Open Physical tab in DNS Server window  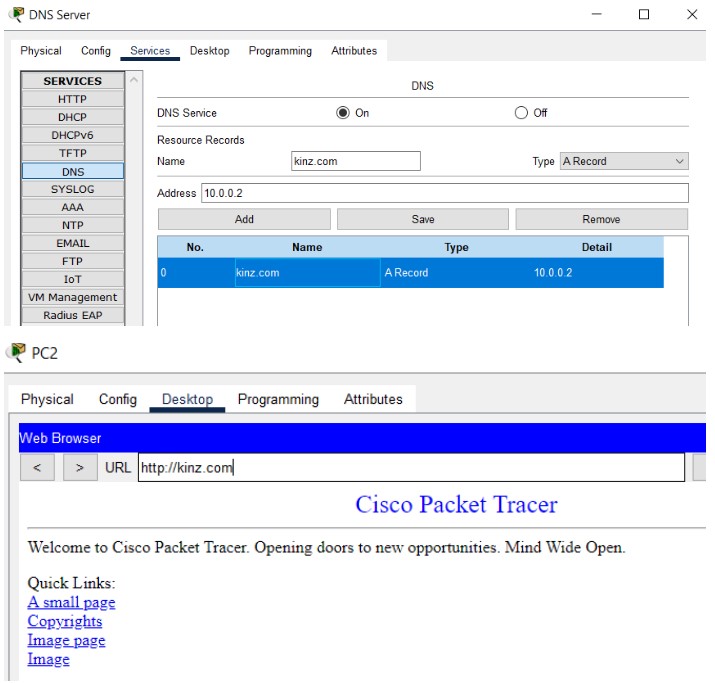point(41,51)
